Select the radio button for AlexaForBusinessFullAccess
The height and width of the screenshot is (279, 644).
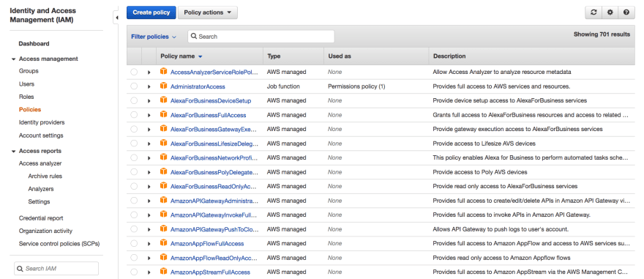(134, 115)
